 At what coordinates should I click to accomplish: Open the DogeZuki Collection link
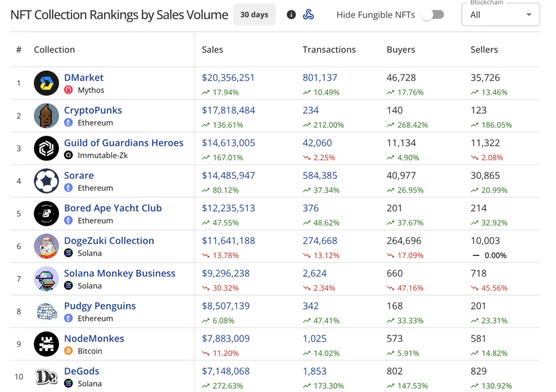point(109,241)
